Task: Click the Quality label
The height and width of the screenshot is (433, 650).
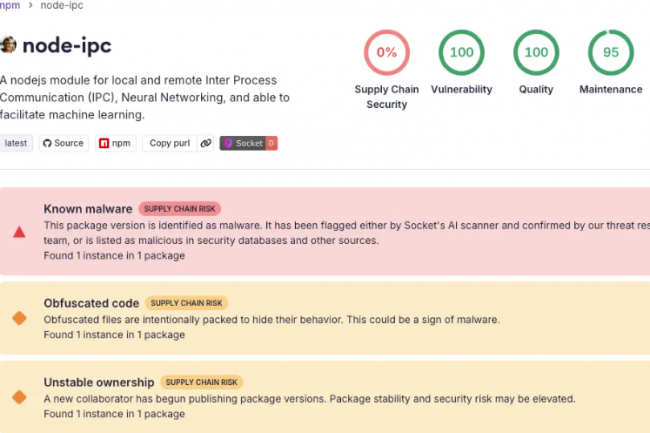Action: [x=536, y=89]
